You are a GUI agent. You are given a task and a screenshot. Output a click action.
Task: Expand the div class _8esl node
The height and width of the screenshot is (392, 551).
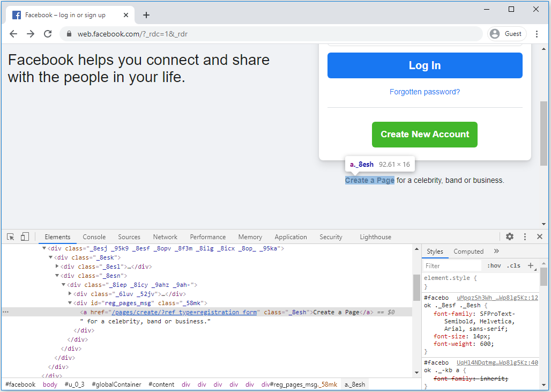pos(57,266)
